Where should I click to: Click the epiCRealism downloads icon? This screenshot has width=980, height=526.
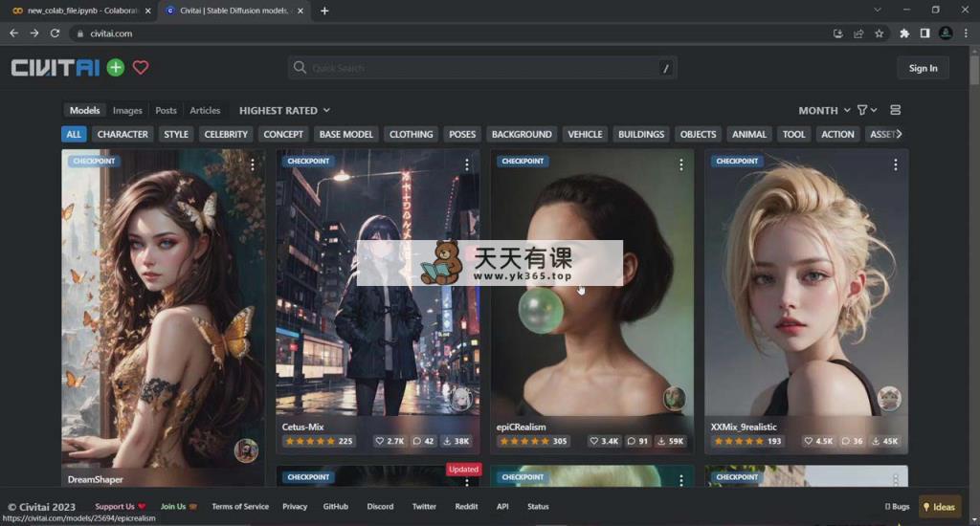pyautogui.click(x=661, y=441)
